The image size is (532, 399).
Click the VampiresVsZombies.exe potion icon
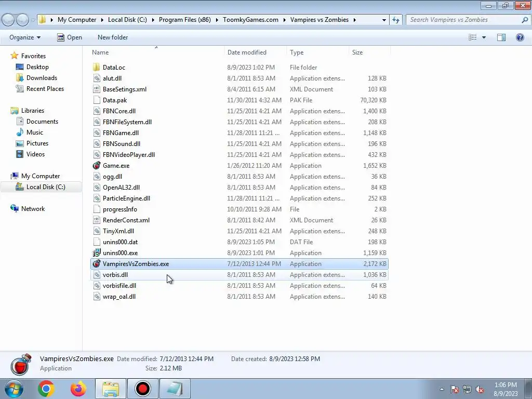tap(96, 263)
